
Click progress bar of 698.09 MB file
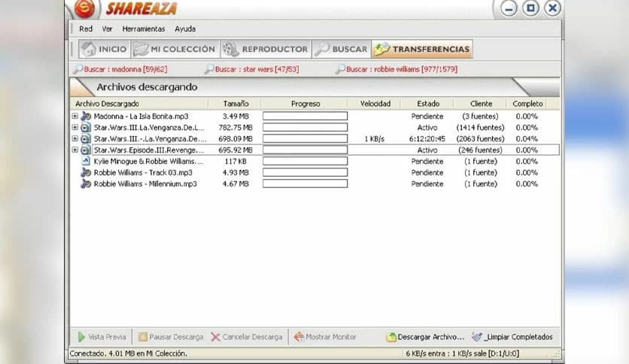(x=305, y=138)
